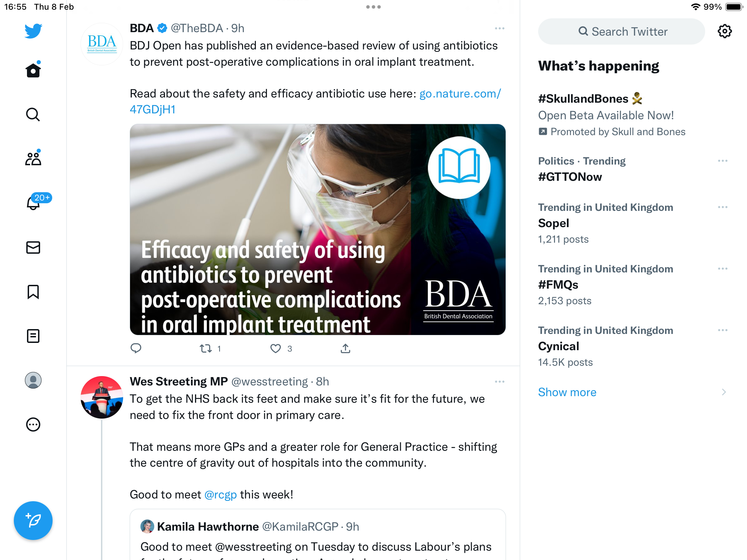This screenshot has height=560, width=747.
Task: Open options for #GTTONow trend
Action: [723, 161]
